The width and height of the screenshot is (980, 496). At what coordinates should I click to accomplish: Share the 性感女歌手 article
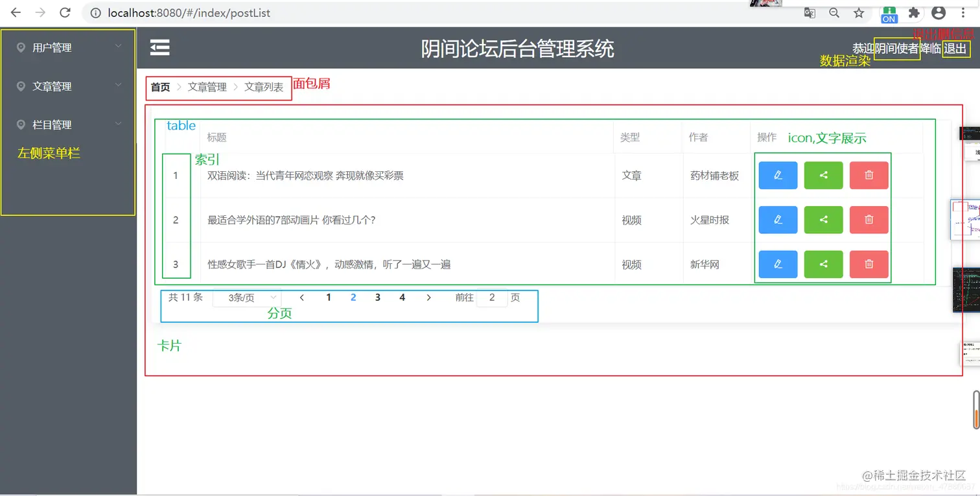[823, 264]
